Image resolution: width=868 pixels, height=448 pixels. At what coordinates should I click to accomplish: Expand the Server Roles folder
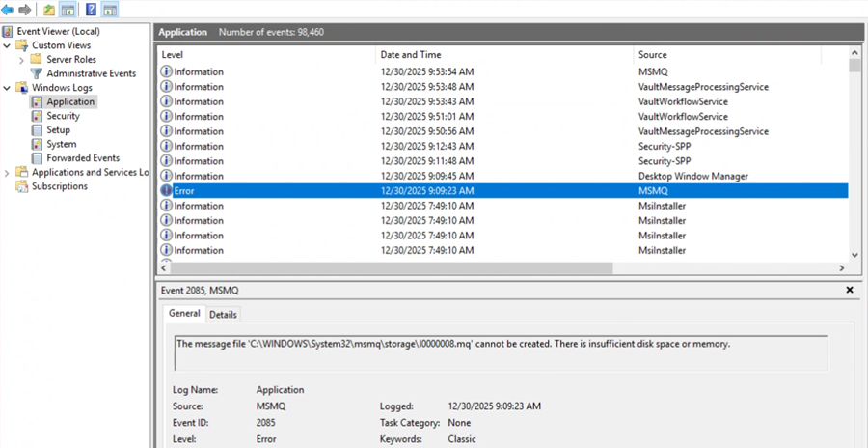tap(21, 59)
